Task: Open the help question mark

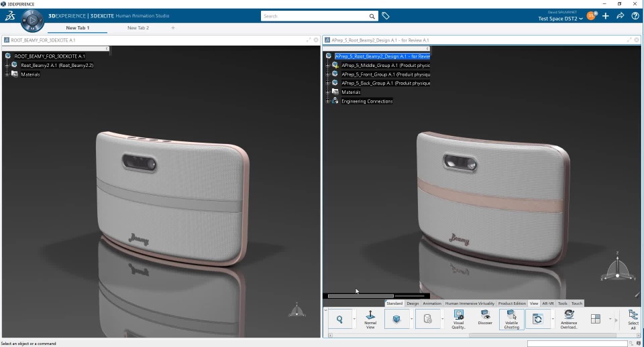Action: [635, 16]
